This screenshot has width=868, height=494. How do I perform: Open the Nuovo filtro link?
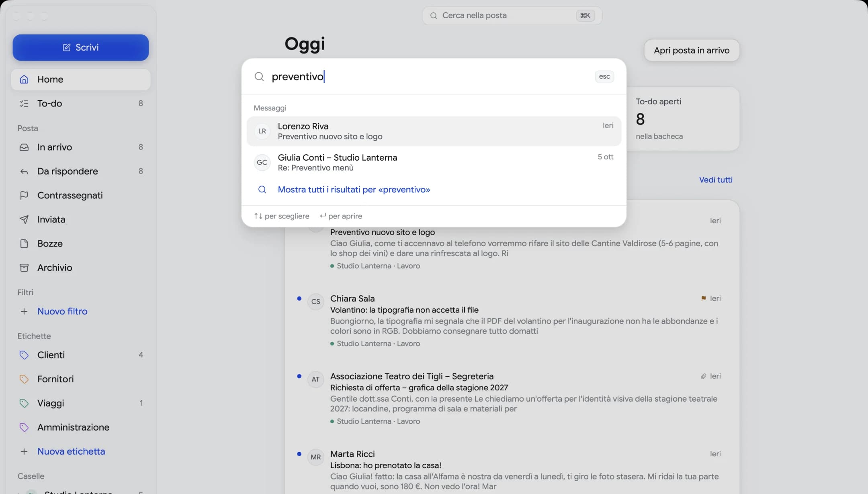62,311
